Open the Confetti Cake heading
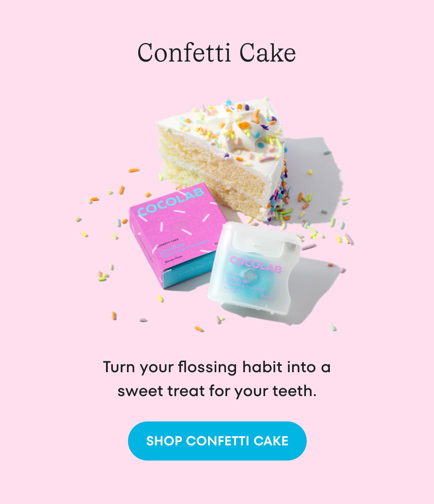 pos(217,53)
